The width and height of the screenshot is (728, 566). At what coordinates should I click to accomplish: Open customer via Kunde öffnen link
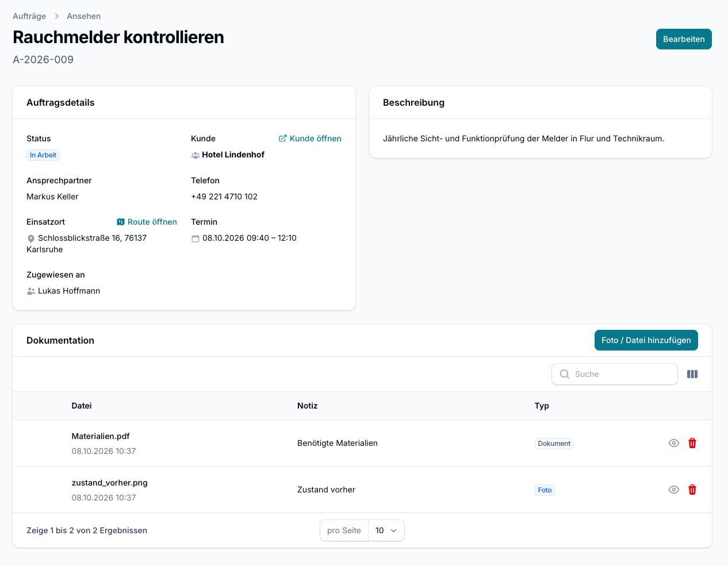[310, 138]
